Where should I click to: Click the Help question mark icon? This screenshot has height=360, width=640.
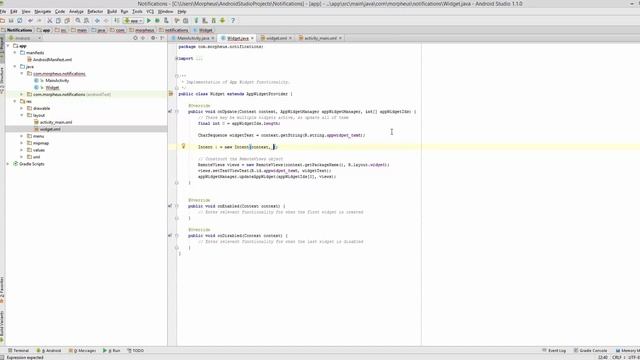233,20
